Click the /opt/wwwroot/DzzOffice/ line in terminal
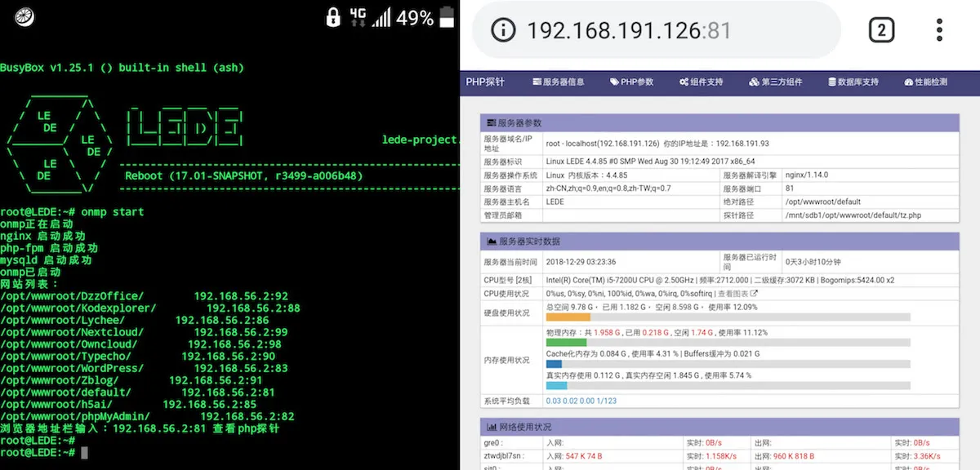 pyautogui.click(x=145, y=296)
